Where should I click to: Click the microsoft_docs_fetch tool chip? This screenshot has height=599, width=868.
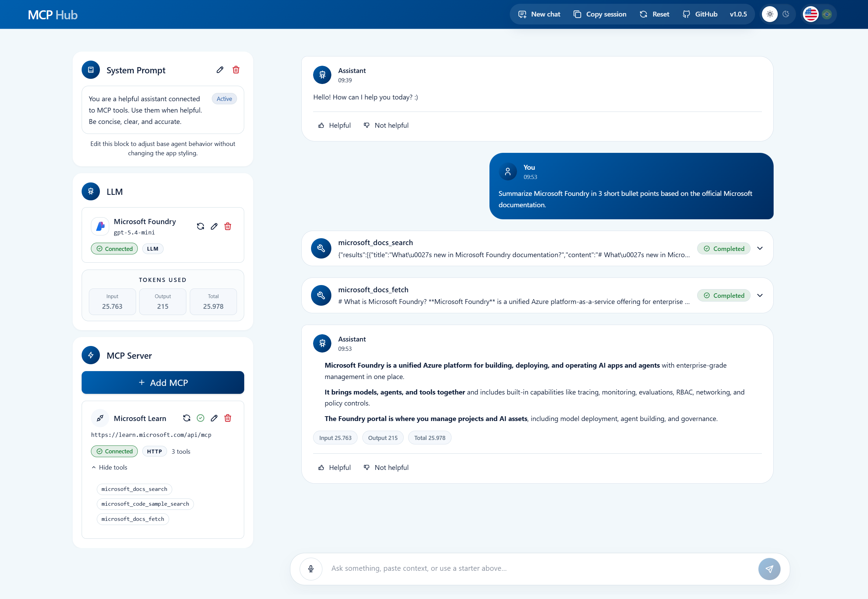coord(133,519)
